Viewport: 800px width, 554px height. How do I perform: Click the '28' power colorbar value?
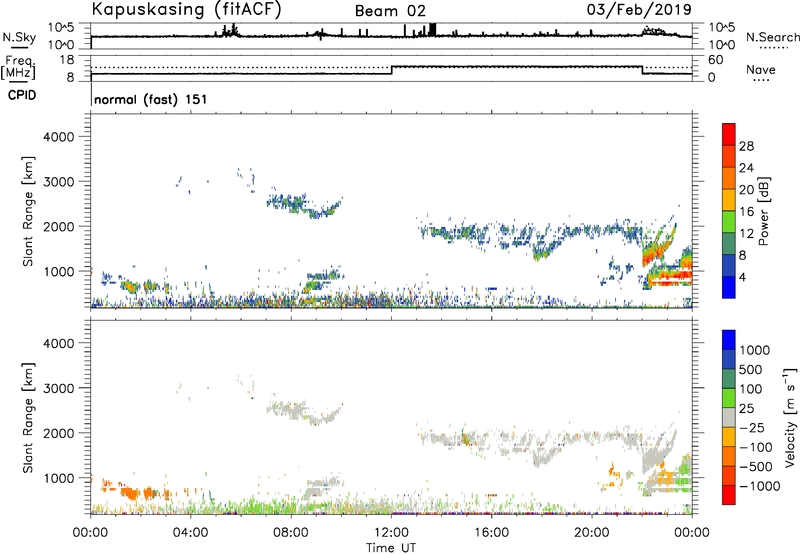[746, 146]
